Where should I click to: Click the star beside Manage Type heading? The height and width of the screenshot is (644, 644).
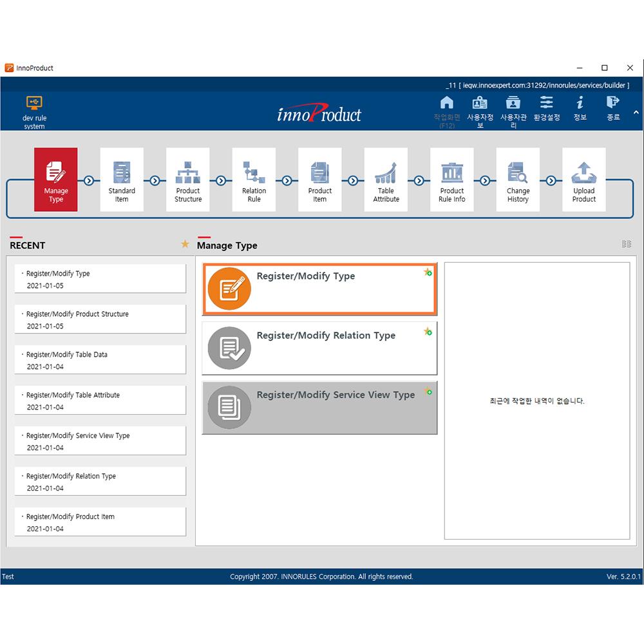[185, 244]
